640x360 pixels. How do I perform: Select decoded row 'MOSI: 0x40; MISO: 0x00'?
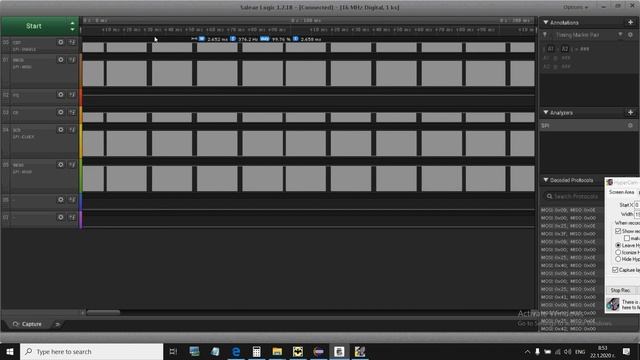click(x=568, y=265)
